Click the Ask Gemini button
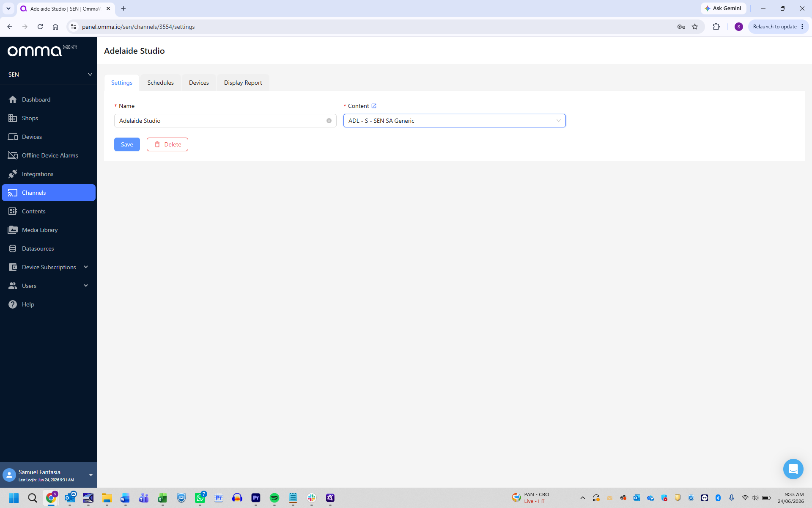Screen dimensions: 812x508 coord(723,8)
